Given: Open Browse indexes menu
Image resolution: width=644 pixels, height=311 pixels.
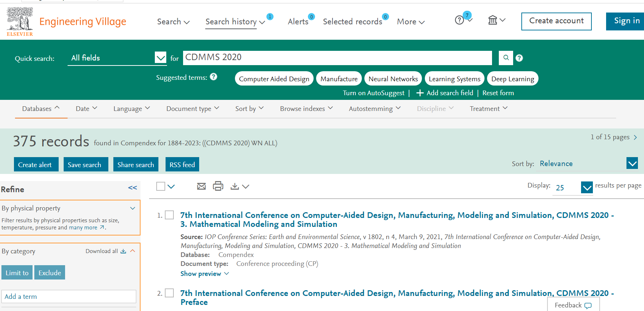Looking at the screenshot, I should click(306, 108).
